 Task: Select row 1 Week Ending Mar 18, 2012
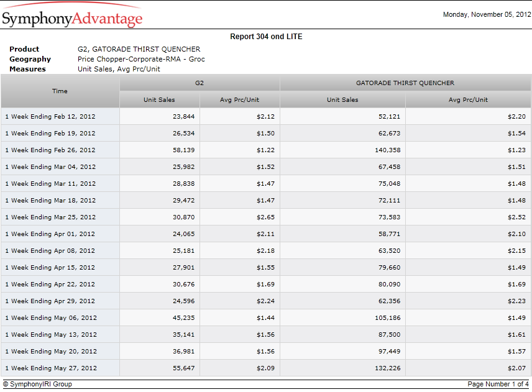coord(266,201)
